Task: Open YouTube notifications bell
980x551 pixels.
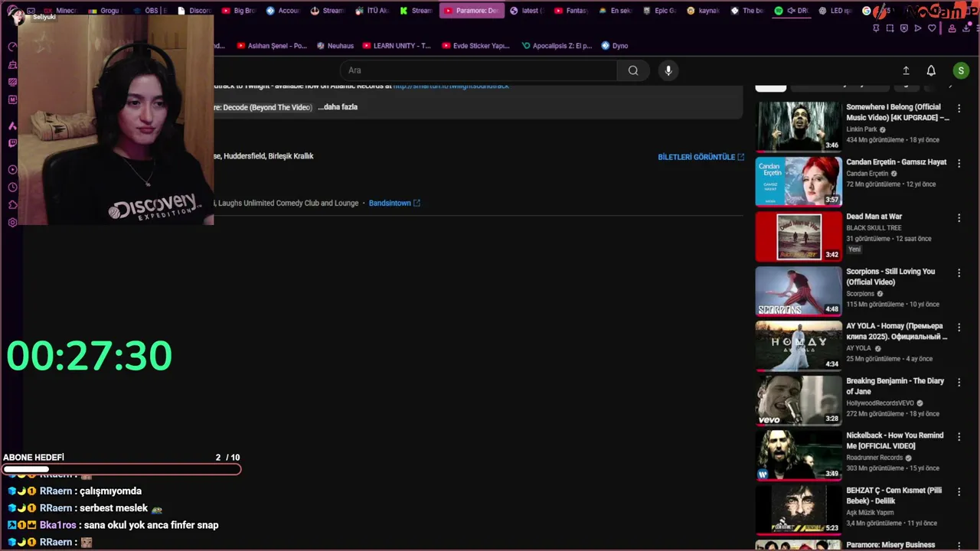Action: pos(931,70)
